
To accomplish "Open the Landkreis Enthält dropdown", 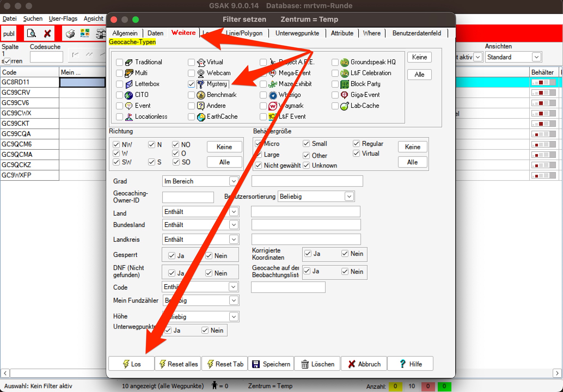I will [x=201, y=239].
